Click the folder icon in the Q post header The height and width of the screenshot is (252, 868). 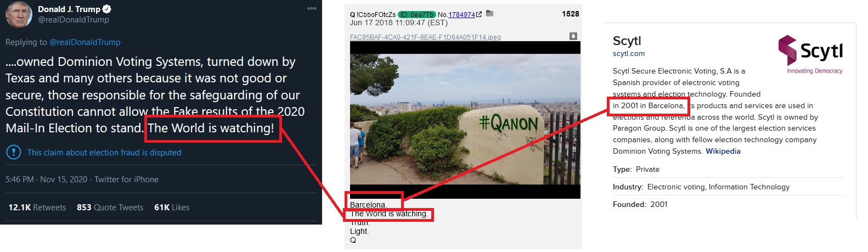point(490,14)
